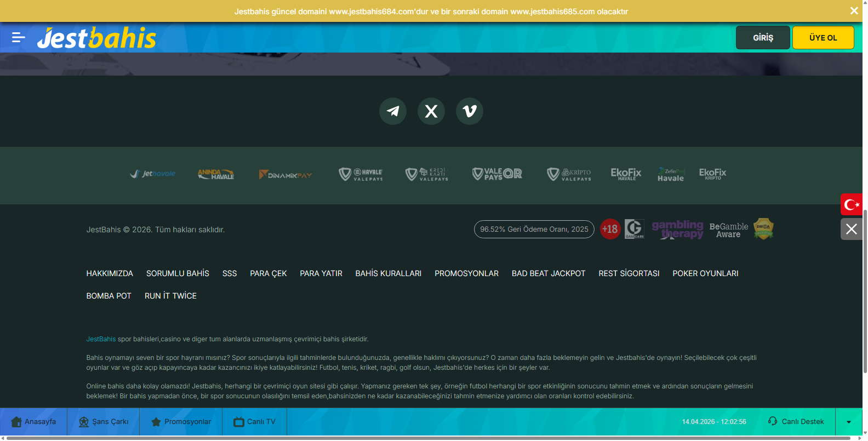Click the Jestbahis logo

point(96,38)
